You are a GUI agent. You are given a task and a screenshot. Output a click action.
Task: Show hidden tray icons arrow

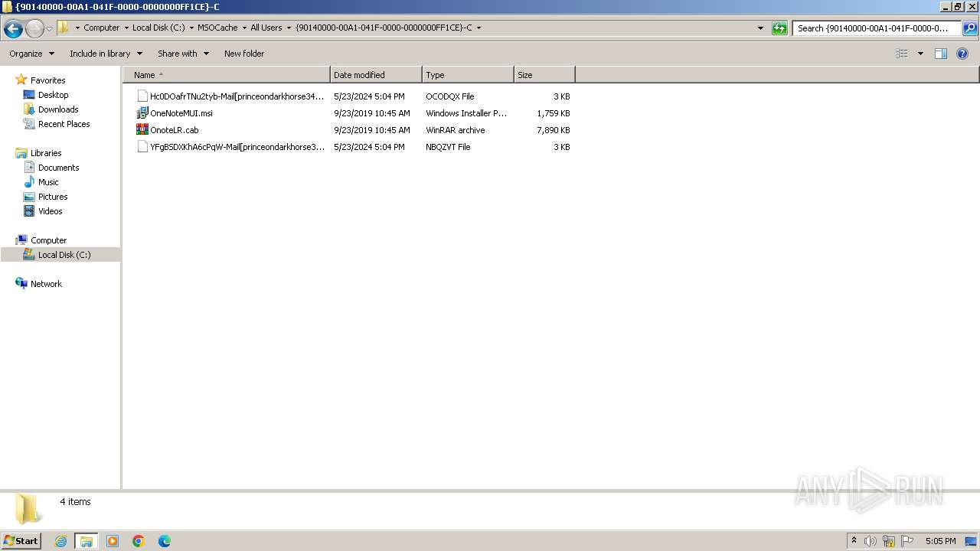tap(854, 541)
